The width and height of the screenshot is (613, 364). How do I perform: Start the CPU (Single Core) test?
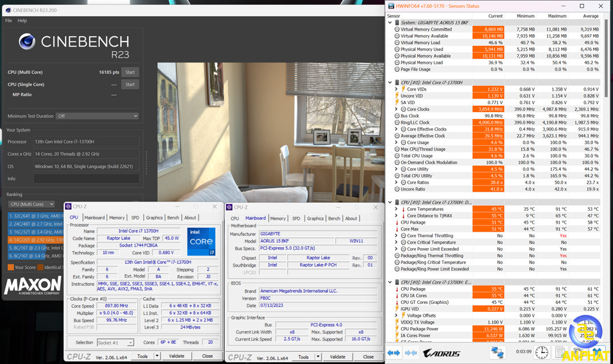pos(130,85)
